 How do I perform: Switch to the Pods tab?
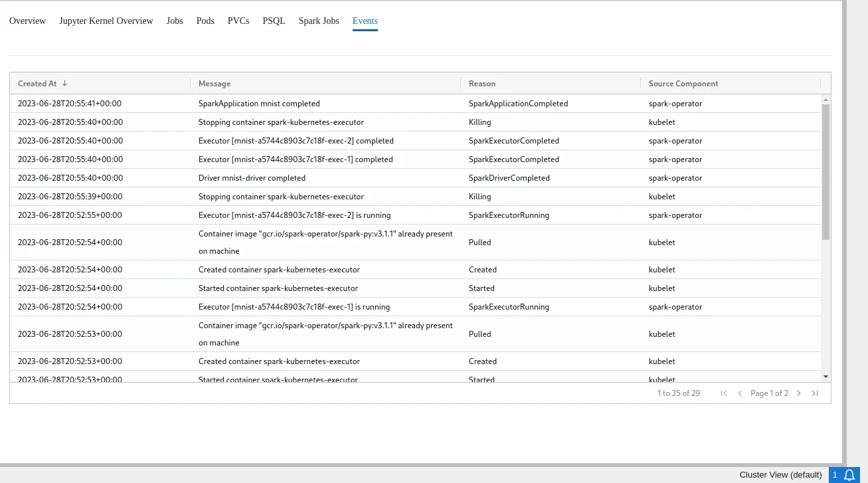click(205, 21)
